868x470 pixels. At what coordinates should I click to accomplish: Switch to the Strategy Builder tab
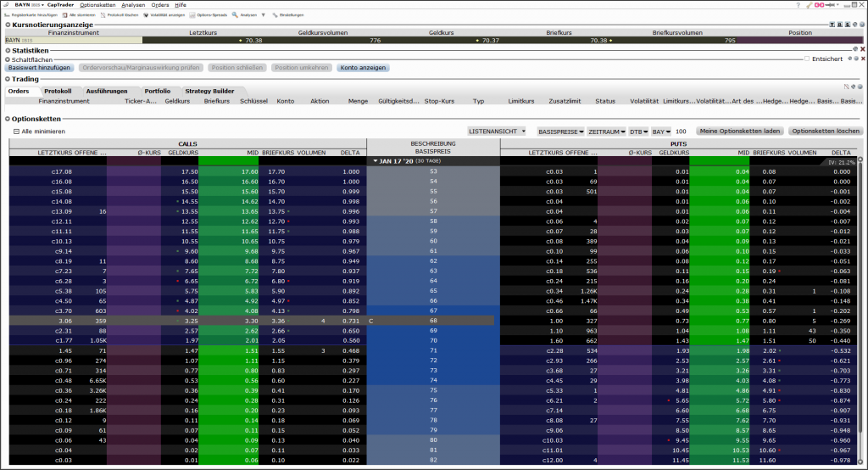pos(209,91)
